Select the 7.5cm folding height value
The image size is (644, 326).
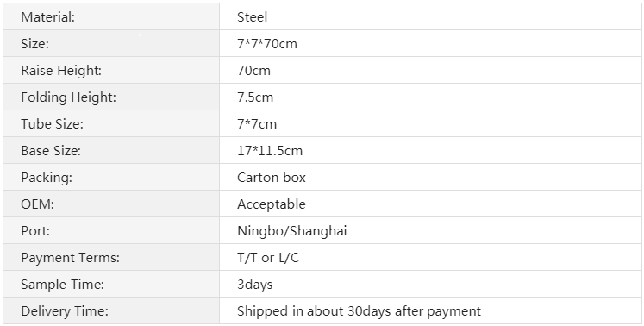[255, 97]
